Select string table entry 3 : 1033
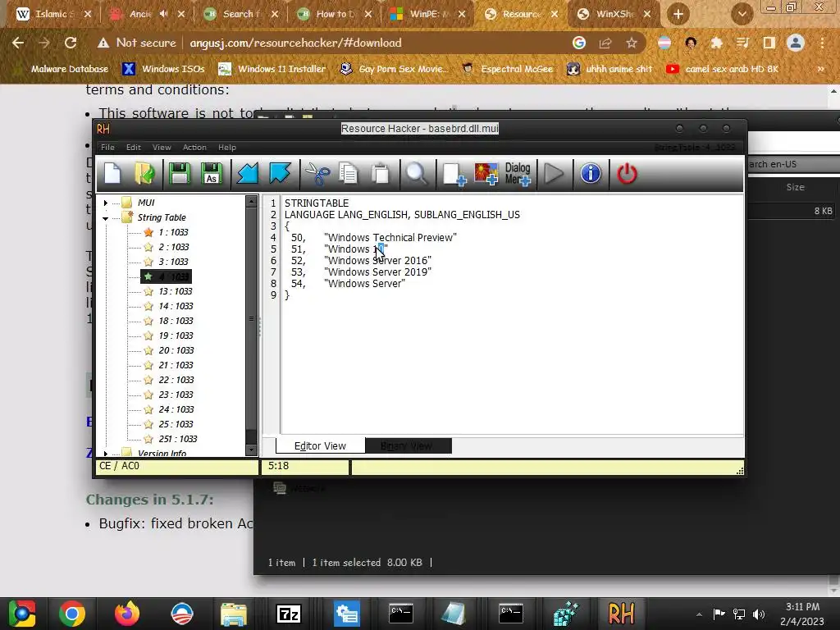840x630 pixels. click(x=173, y=262)
